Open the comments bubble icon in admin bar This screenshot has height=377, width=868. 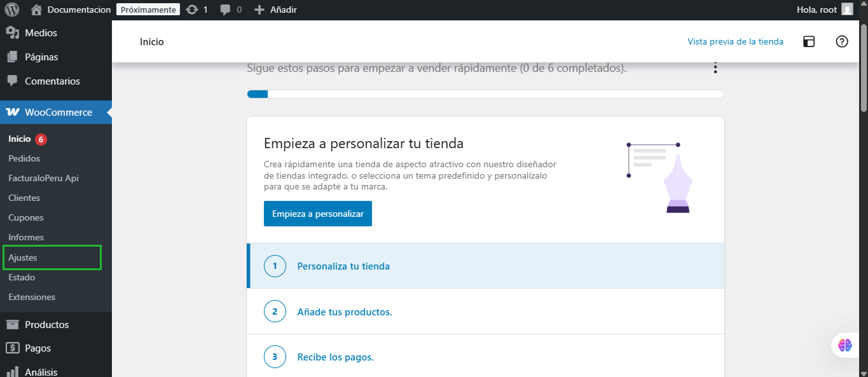click(x=225, y=10)
